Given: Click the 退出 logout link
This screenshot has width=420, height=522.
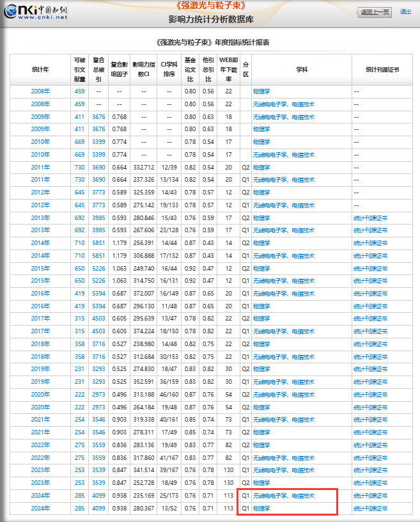Looking at the screenshot, I should click(405, 12).
